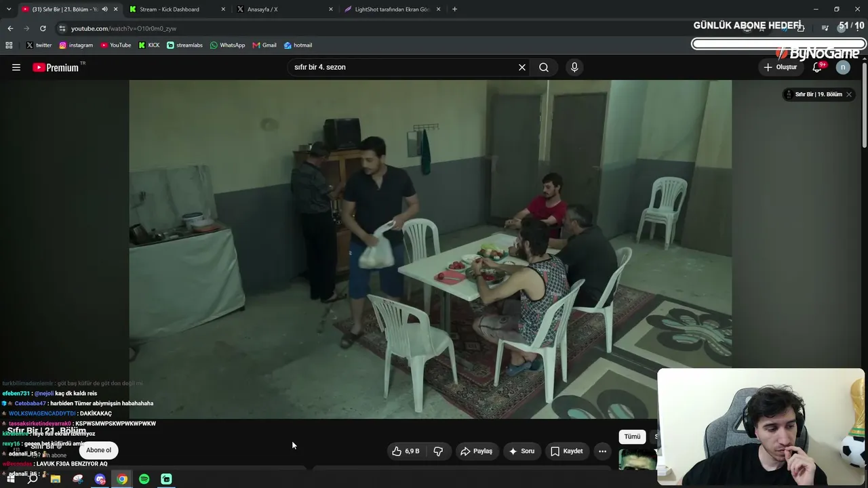Open the Discord taskbar icon with 9+ badge
The width and height of the screenshot is (868, 488).
tap(100, 479)
